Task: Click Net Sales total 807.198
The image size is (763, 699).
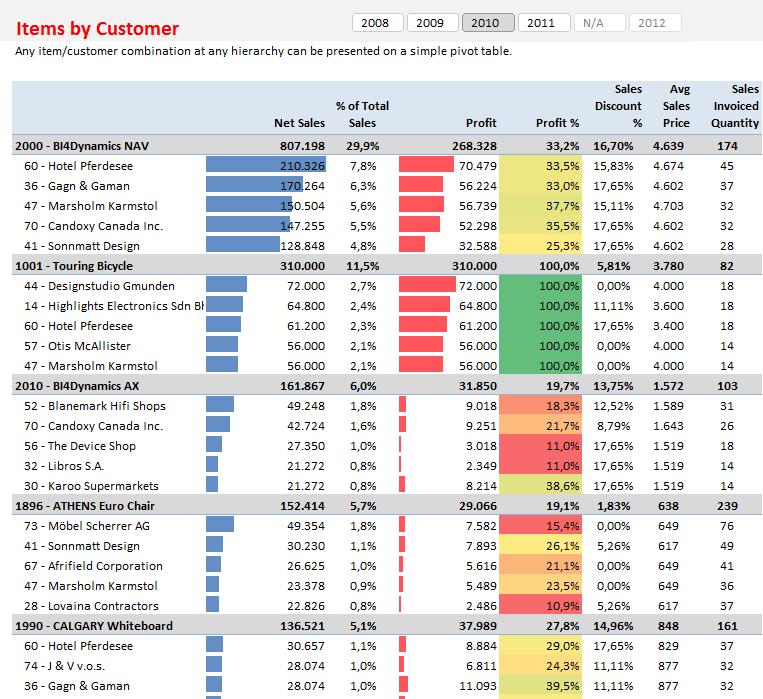Action: tap(302, 146)
